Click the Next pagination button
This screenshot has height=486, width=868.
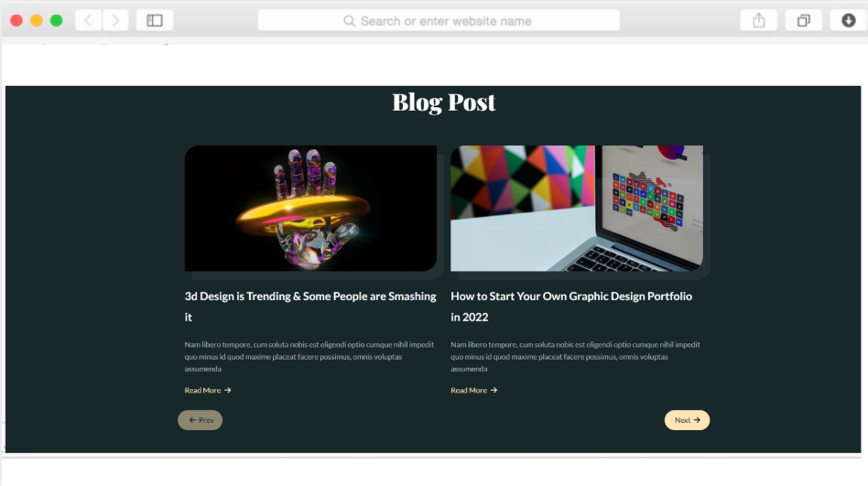click(687, 420)
